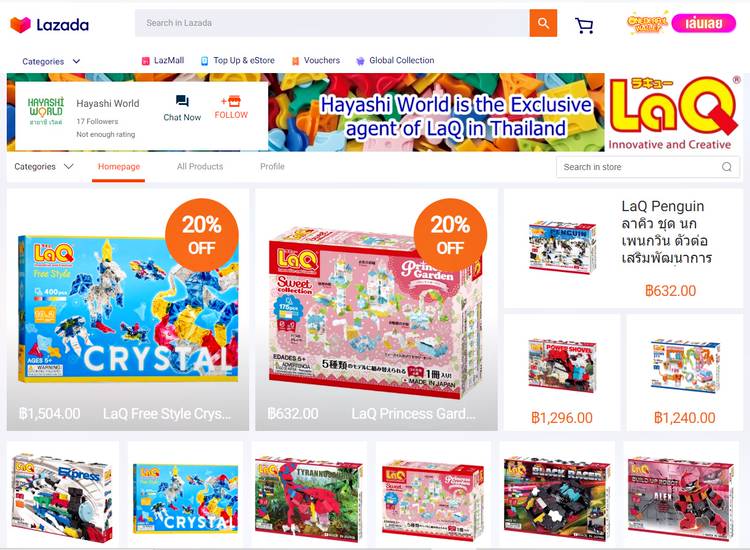Screen dimensions: 750x550
Task: Open the LaQ Free Style Crystal product
Action: click(x=128, y=310)
